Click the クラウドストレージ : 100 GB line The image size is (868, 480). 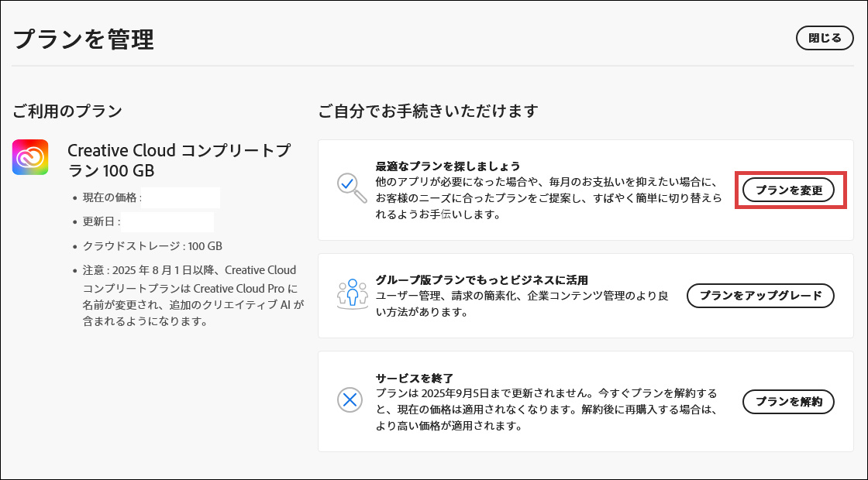152,246
